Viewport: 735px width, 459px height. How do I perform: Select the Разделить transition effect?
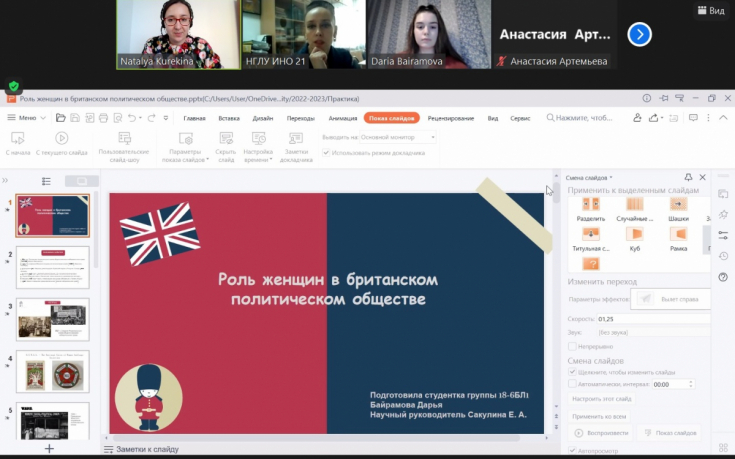pos(591,210)
